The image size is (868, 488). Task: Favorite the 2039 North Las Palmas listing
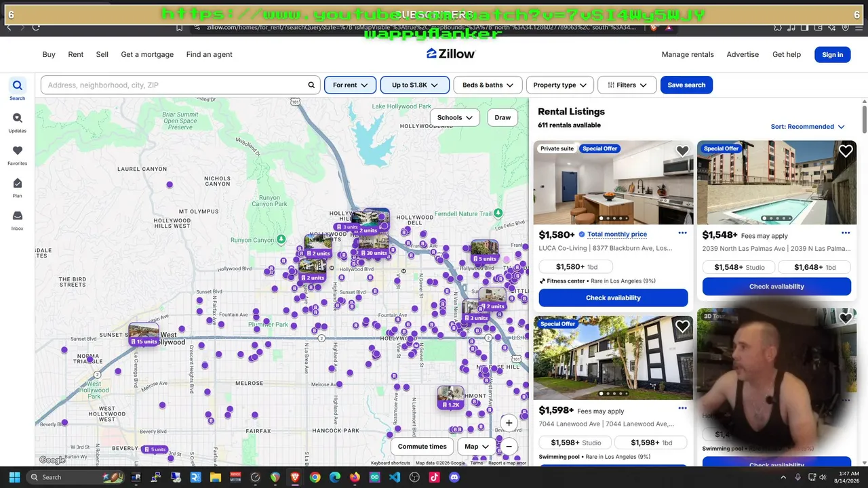[846, 151]
